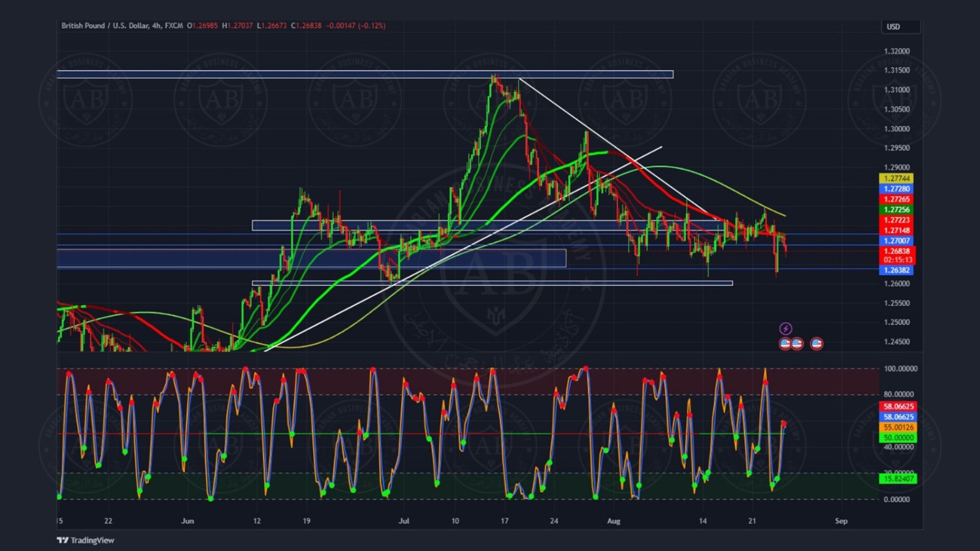Click the British Pound / U.S. Dollar symbol title

pos(122,25)
